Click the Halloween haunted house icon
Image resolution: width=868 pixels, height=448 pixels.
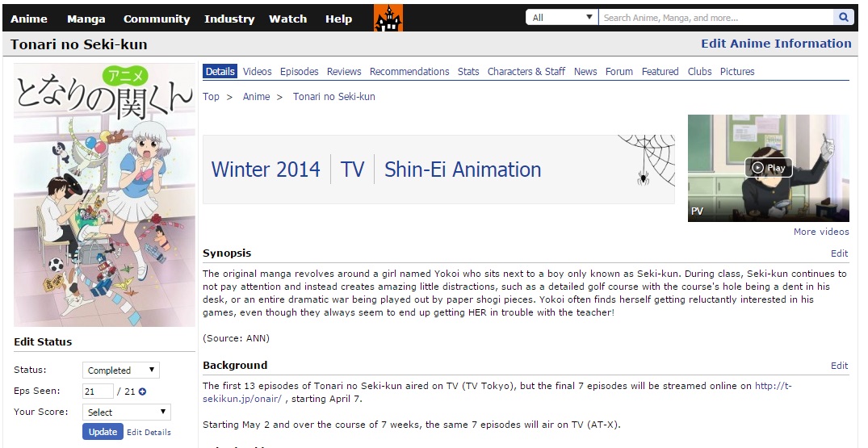point(388,18)
